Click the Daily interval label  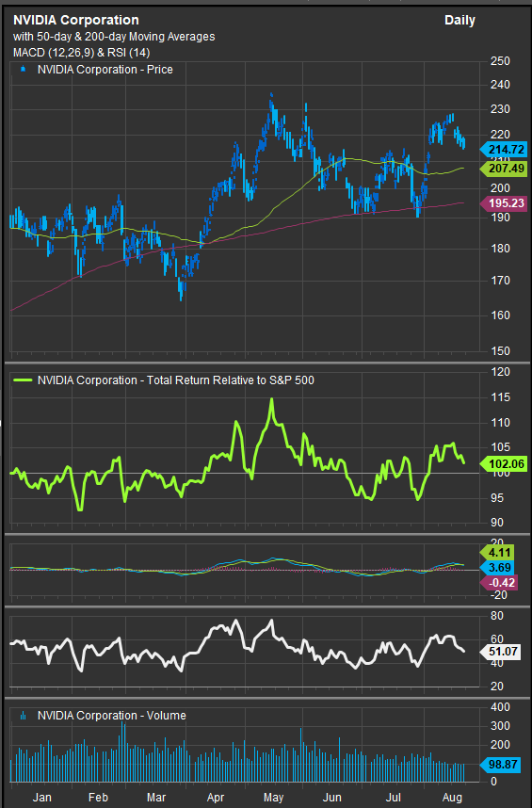tap(459, 21)
